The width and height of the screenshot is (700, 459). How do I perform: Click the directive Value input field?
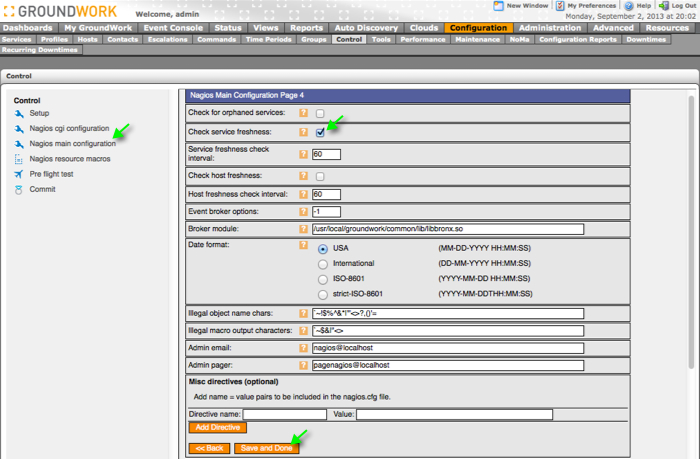[454, 414]
